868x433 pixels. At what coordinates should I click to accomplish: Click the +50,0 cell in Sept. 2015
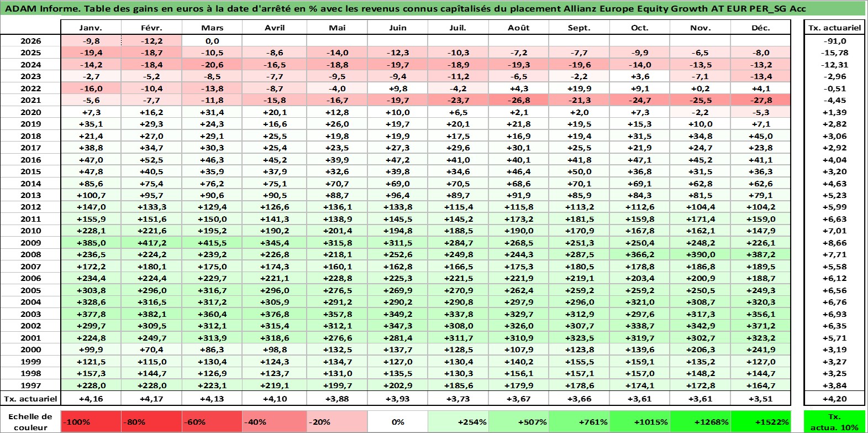[x=579, y=171]
